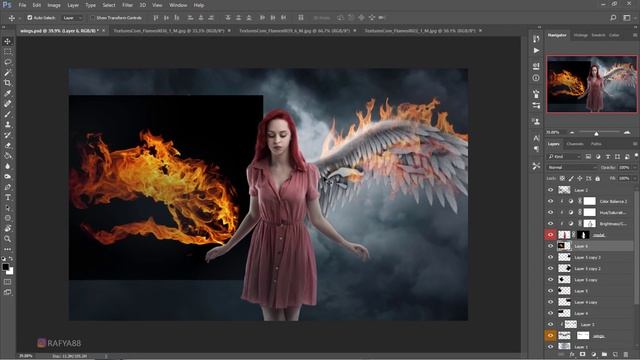The width and height of the screenshot is (640, 360).
Task: Click the model layer mask thumbnail
Action: (584, 235)
